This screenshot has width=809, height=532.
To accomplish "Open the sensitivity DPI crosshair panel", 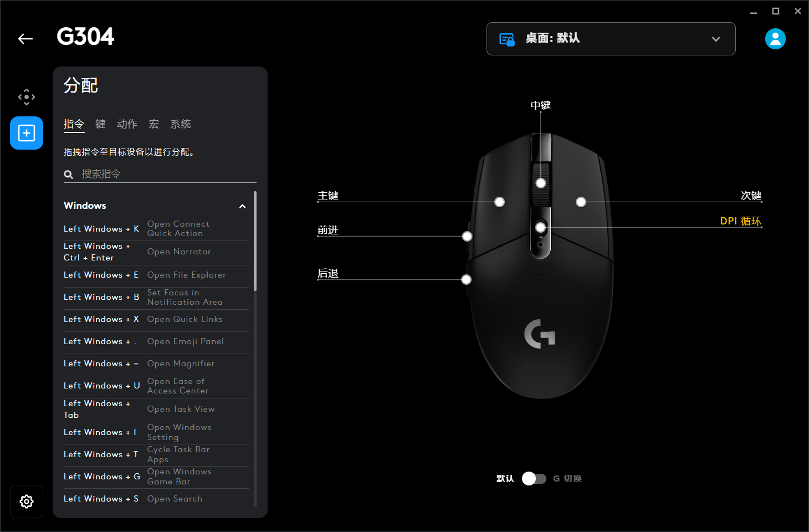I will pyautogui.click(x=27, y=97).
